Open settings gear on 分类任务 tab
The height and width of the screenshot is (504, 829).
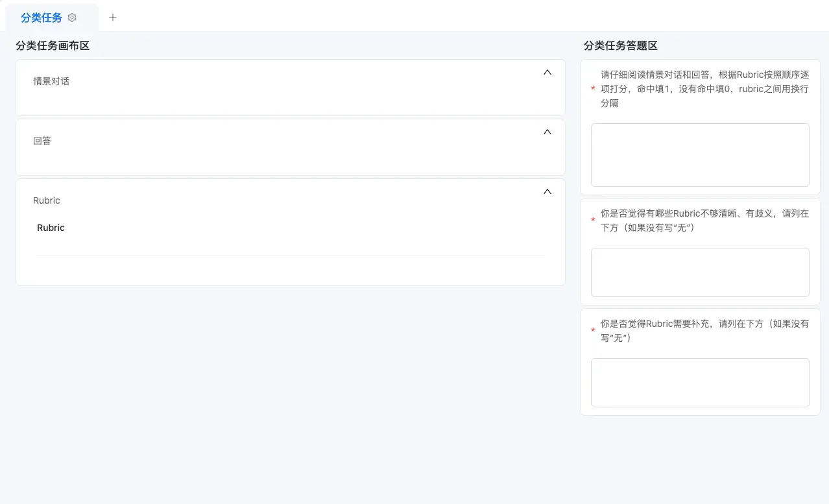click(72, 18)
